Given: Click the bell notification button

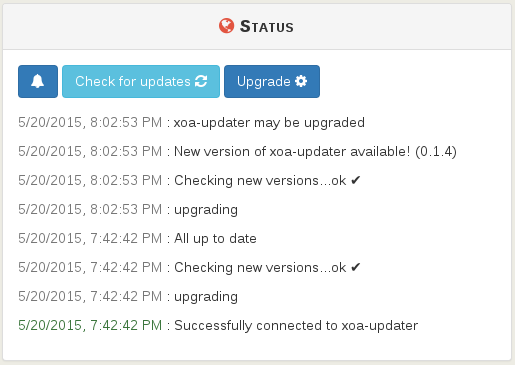Looking at the screenshot, I should tap(38, 81).
